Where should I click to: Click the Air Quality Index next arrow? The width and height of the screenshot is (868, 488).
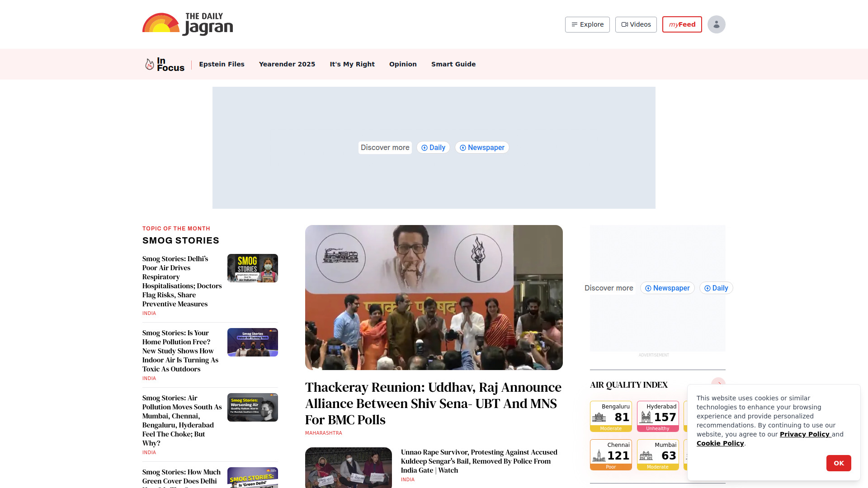[718, 382]
